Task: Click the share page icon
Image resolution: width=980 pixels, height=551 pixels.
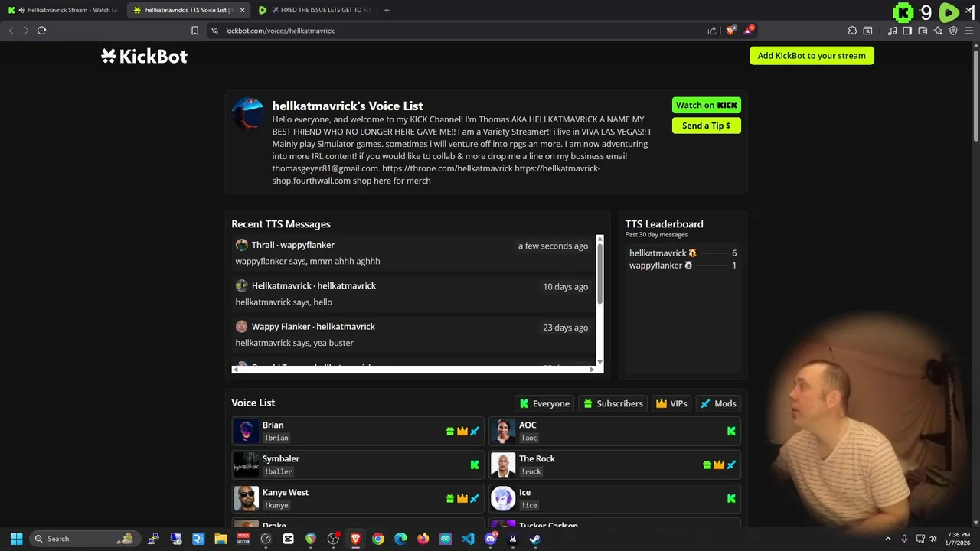Action: 712,31
